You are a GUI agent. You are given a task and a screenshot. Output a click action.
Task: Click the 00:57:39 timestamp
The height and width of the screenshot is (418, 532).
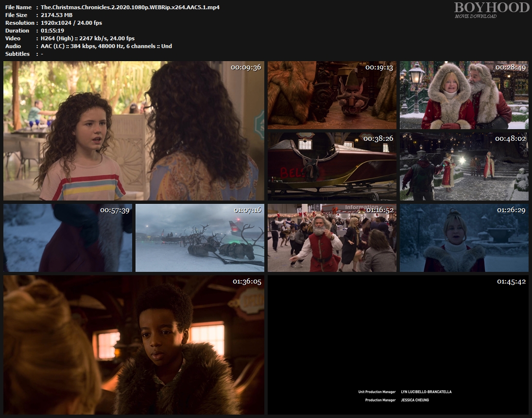pos(114,210)
